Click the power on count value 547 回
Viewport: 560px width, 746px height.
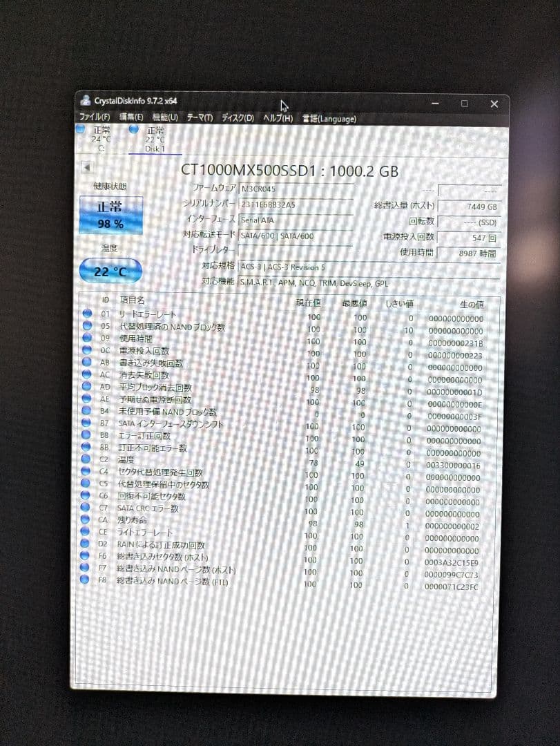(469, 238)
